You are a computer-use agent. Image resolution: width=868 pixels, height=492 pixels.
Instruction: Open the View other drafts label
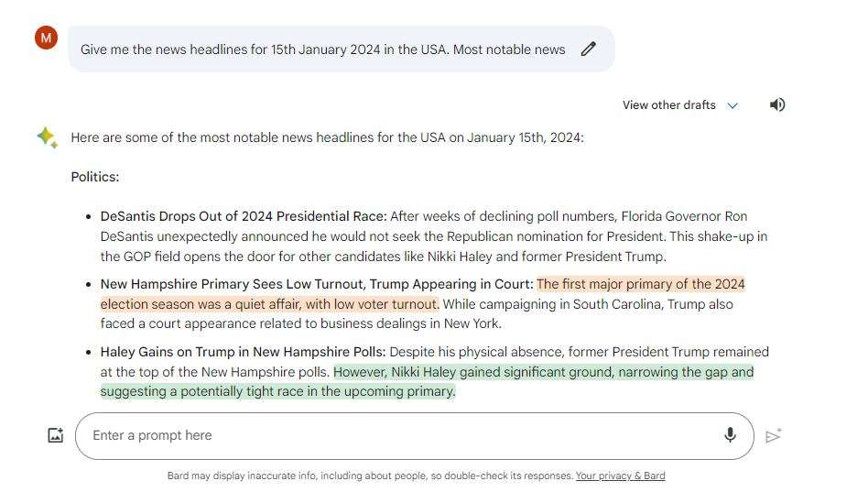668,105
